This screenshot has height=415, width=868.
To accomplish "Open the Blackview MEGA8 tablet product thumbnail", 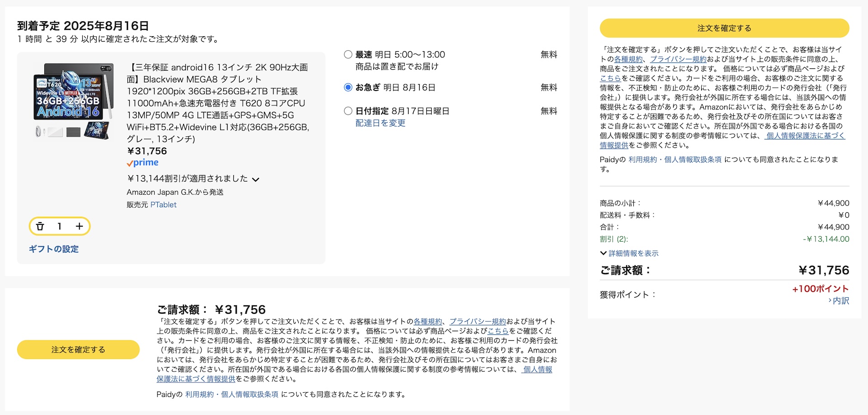I will click(x=73, y=101).
